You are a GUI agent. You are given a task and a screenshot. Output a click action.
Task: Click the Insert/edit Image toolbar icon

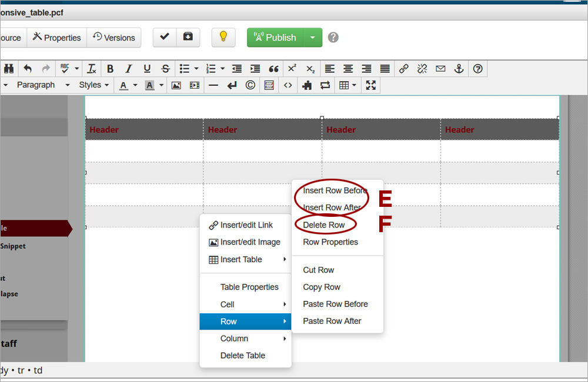[x=176, y=85]
